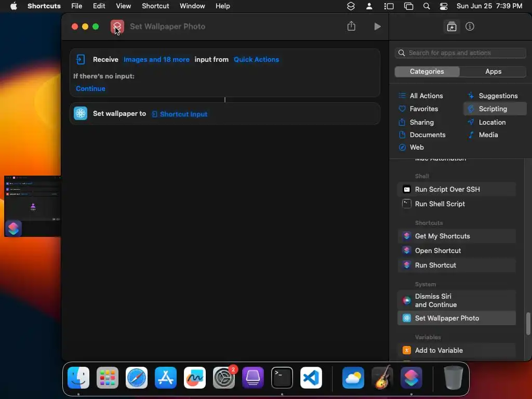This screenshot has height=399, width=532.
Task: Switch to Apps tab
Action: tap(493, 72)
